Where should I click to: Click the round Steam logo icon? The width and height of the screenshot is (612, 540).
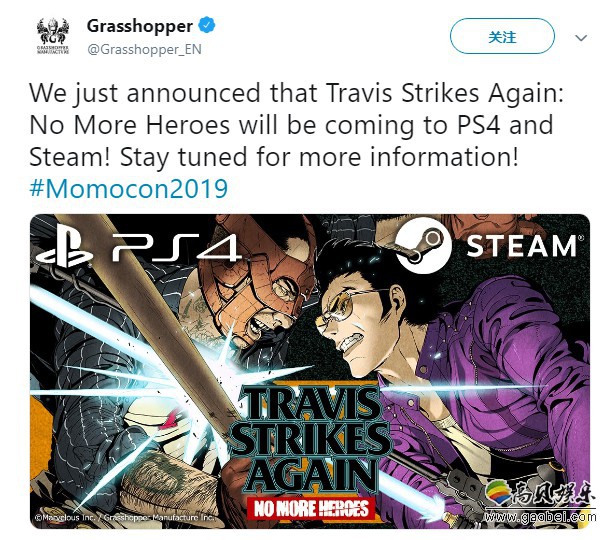pos(423,246)
